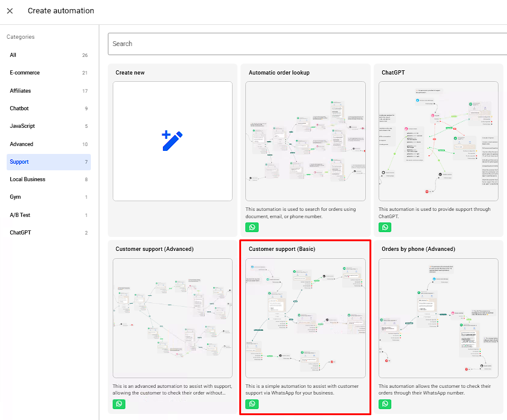
Task: Select the Local Business category
Action: click(x=48, y=179)
